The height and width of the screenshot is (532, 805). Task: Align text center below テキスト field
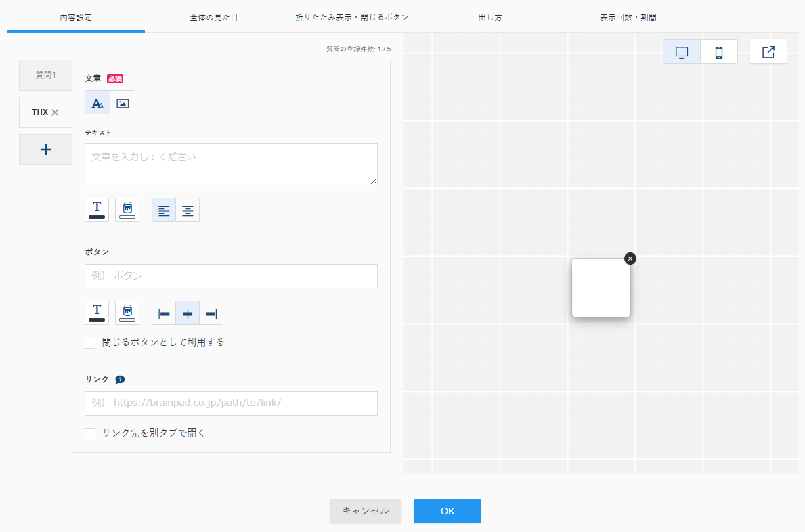188,210
